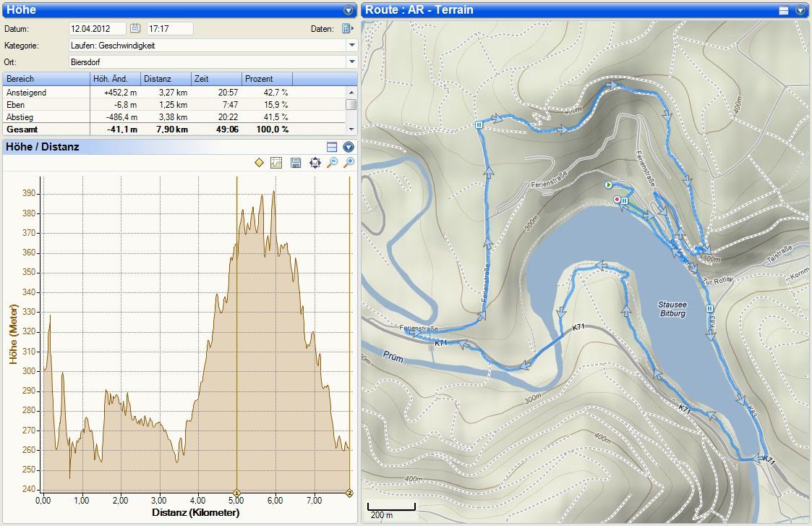Click the yellow diamond marker icon
The height and width of the screenshot is (526, 812).
point(259,164)
